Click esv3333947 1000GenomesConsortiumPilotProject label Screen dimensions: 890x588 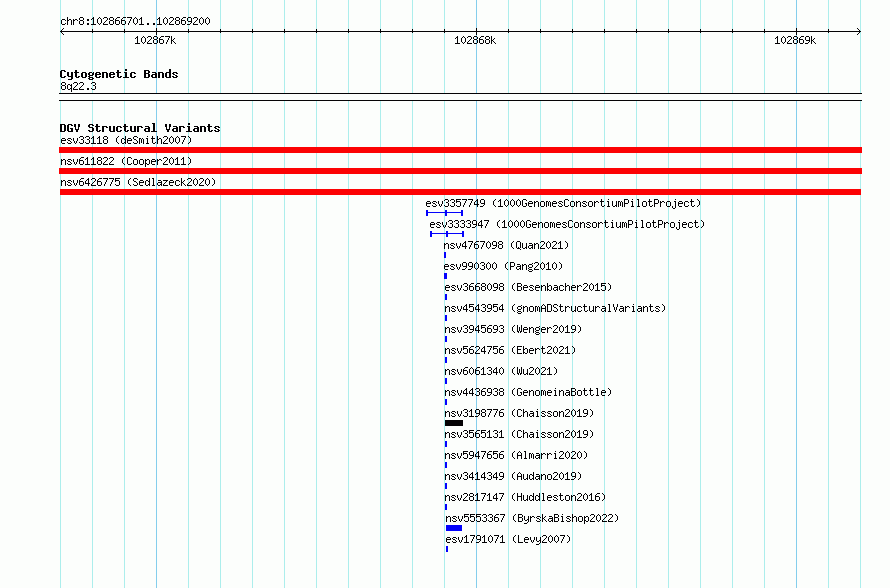click(567, 224)
